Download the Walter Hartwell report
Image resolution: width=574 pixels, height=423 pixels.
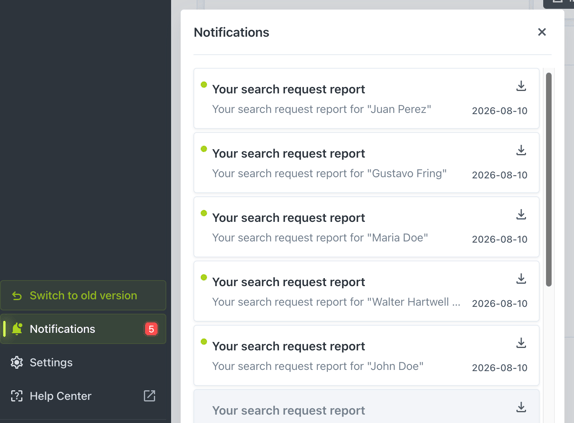(x=521, y=279)
